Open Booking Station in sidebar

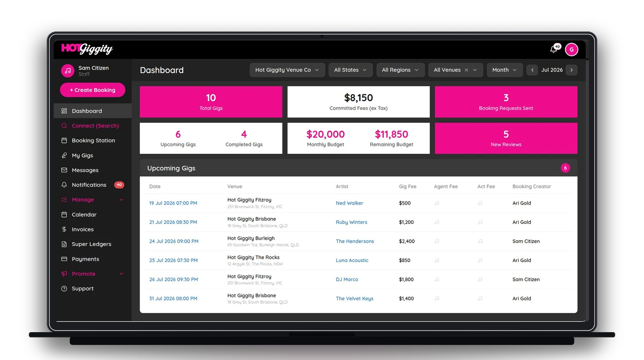(x=93, y=141)
